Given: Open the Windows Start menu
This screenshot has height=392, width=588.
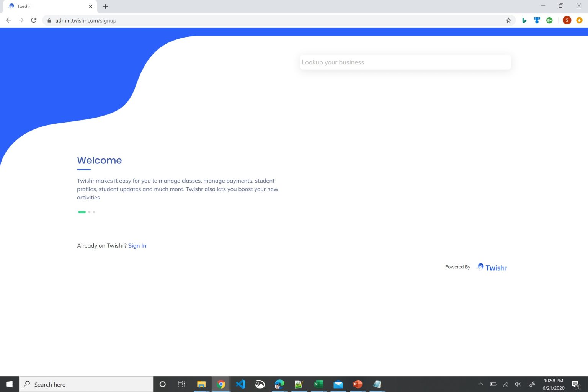Looking at the screenshot, I should [9, 384].
